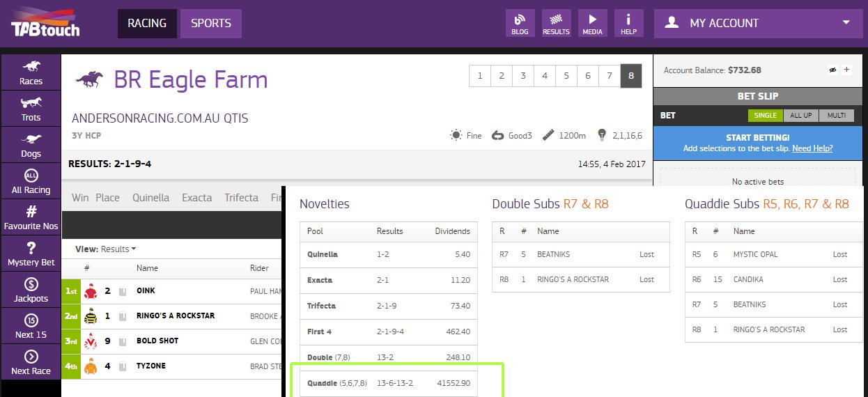Click MYSTIC OPAL in Quaddie Subs
The height and width of the screenshot is (397, 868).
[x=756, y=254]
